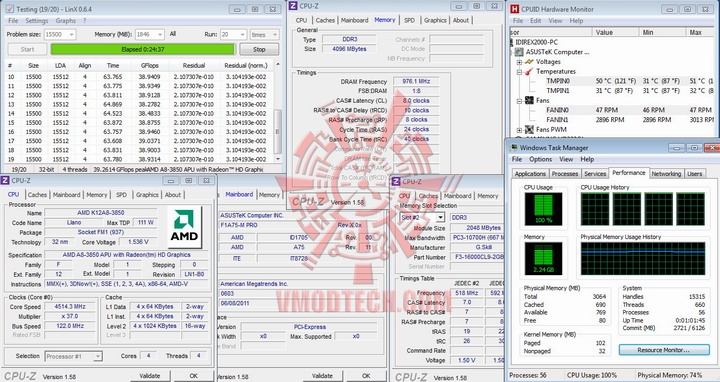Click the DRAM Frequency 976.1 MHz field
Viewport: 720px width, 382px height.
pyautogui.click(x=417, y=81)
